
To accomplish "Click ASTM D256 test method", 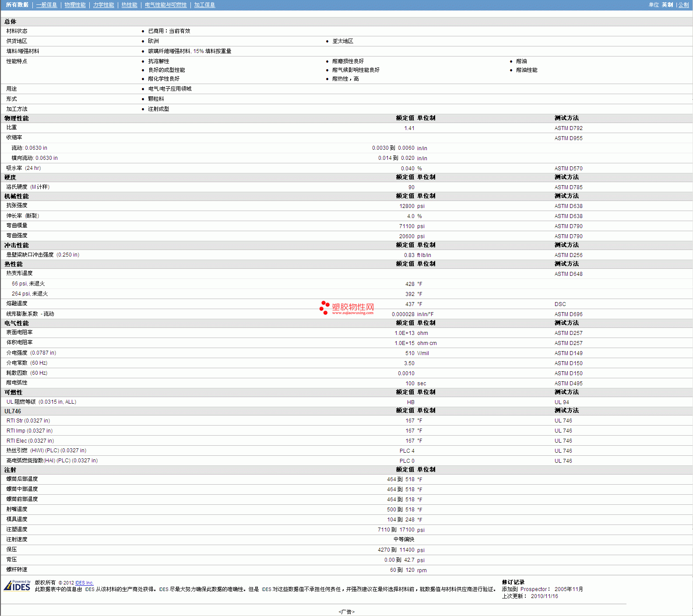I will 568,255.
